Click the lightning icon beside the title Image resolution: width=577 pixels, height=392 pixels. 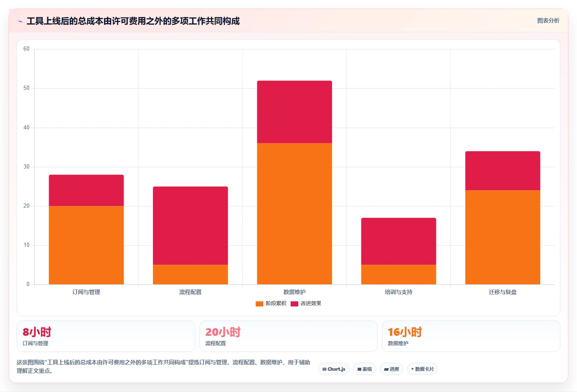(x=20, y=21)
